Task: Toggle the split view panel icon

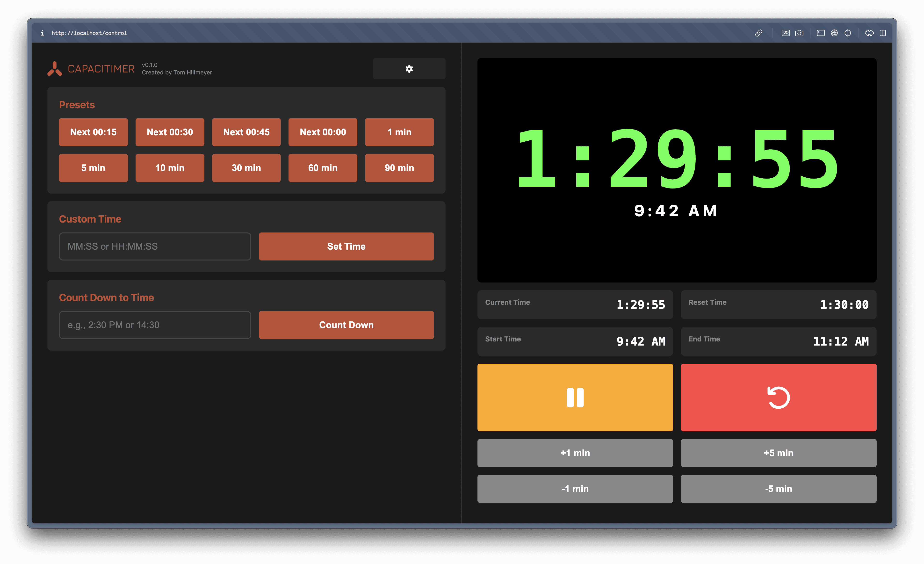Action: click(x=883, y=33)
